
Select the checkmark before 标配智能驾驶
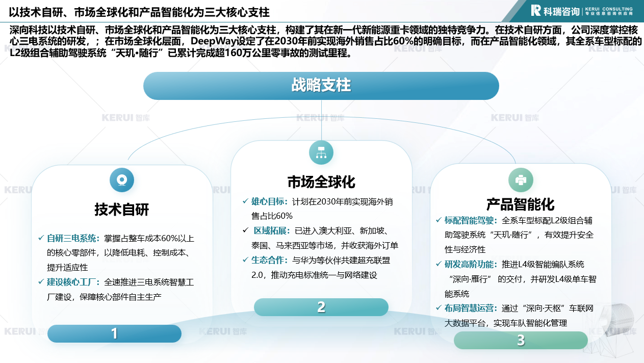click(439, 220)
